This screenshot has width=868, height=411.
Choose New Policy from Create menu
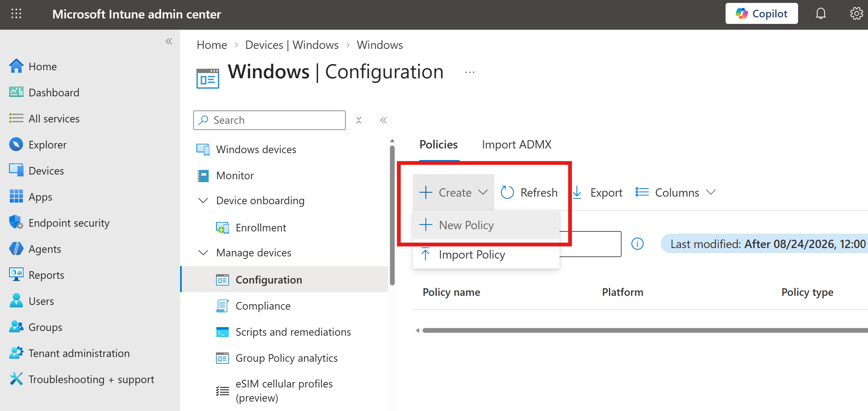click(x=486, y=225)
